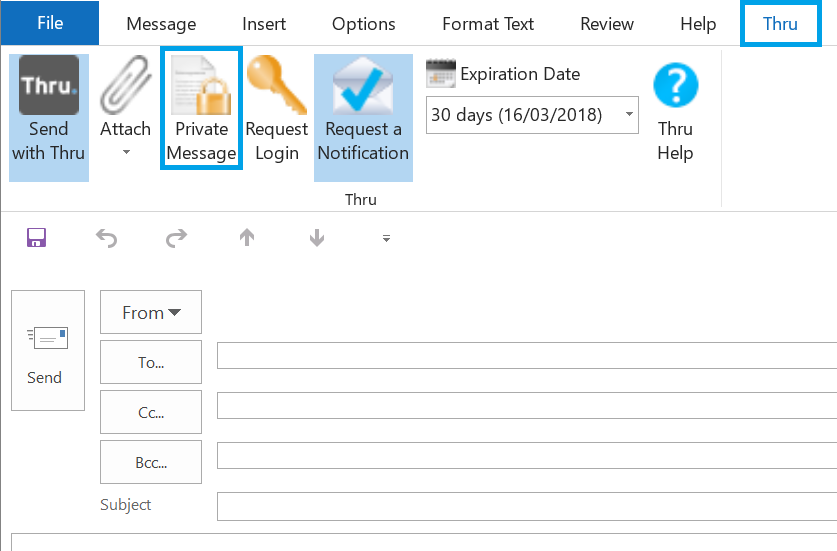
Task: Open the File tab
Action: 50,23
